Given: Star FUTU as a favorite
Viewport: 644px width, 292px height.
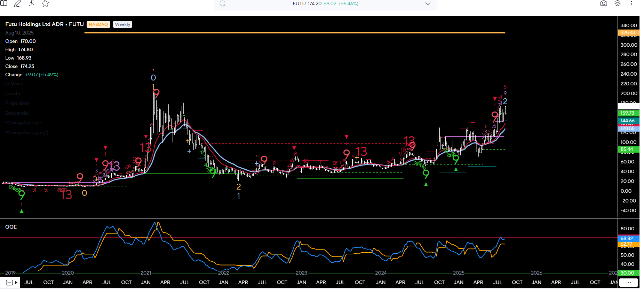Looking at the screenshot, I should tap(45, 3).
